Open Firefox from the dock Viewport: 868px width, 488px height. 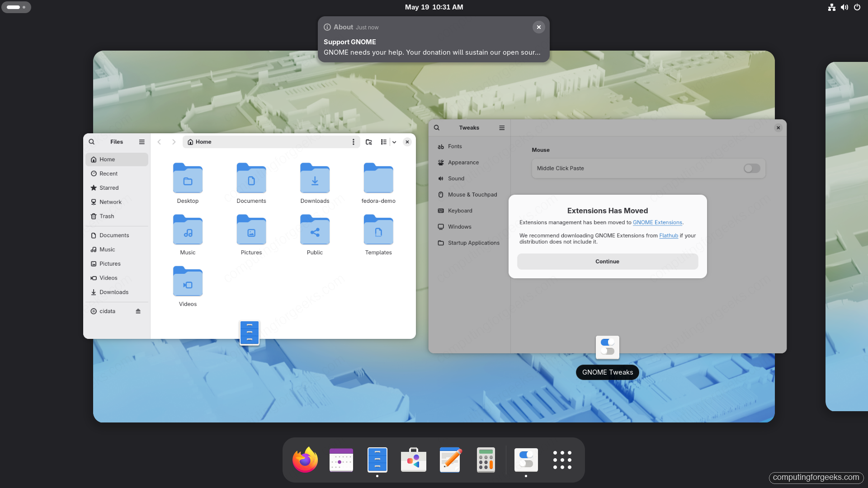(305, 460)
